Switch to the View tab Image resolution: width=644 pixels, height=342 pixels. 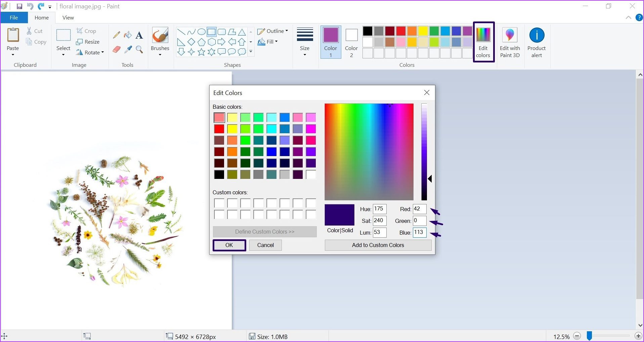click(68, 17)
